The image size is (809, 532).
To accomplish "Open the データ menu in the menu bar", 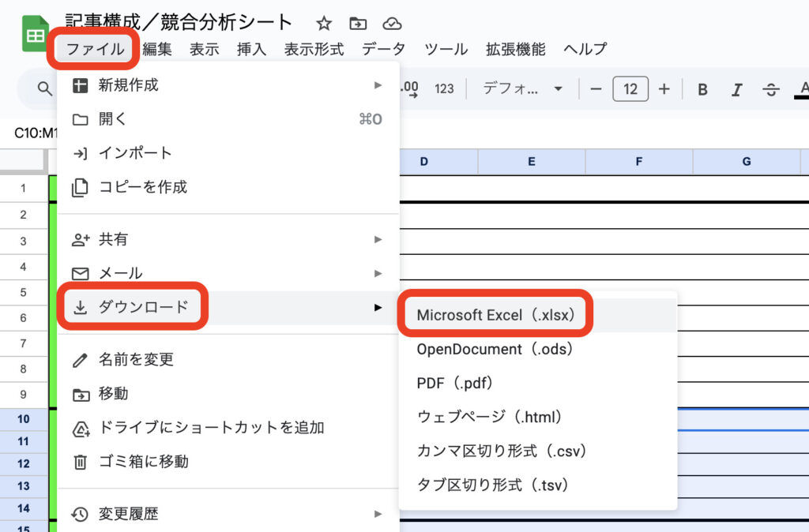I will click(x=383, y=49).
